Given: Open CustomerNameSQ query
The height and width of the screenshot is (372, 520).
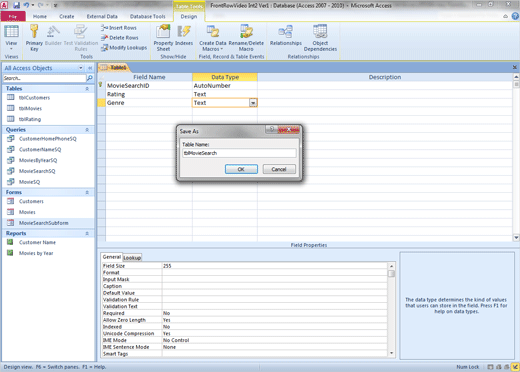Looking at the screenshot, I should tap(40, 149).
